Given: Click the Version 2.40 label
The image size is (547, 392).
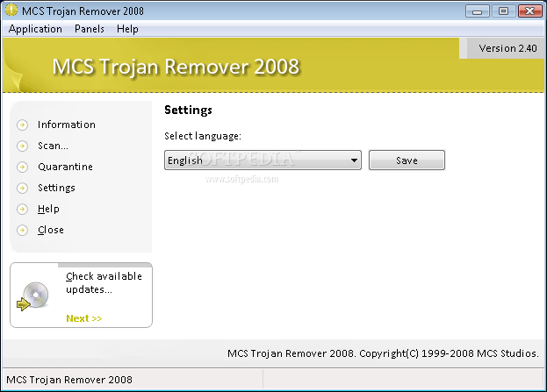Looking at the screenshot, I should (507, 48).
